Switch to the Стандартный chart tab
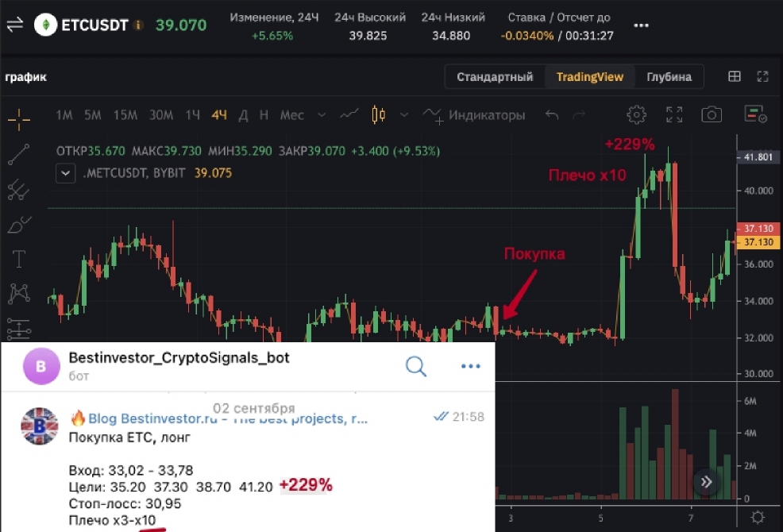Screen dimensions: 783x532 point(495,77)
